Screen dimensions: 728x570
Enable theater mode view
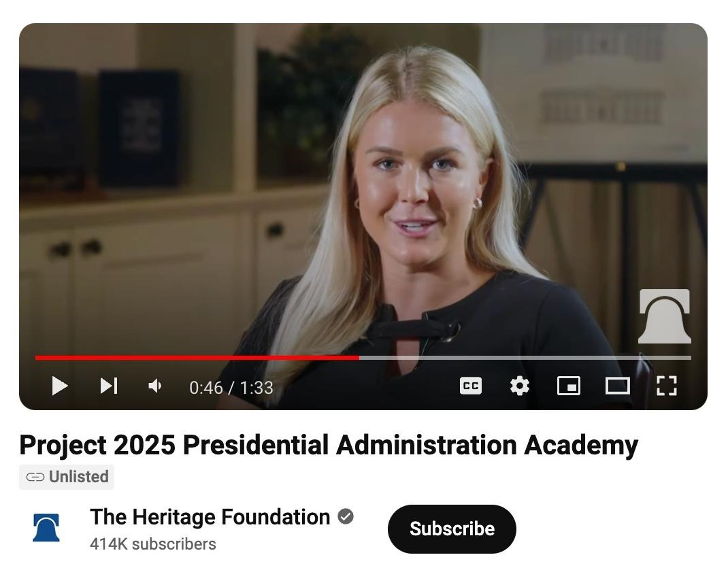click(618, 386)
